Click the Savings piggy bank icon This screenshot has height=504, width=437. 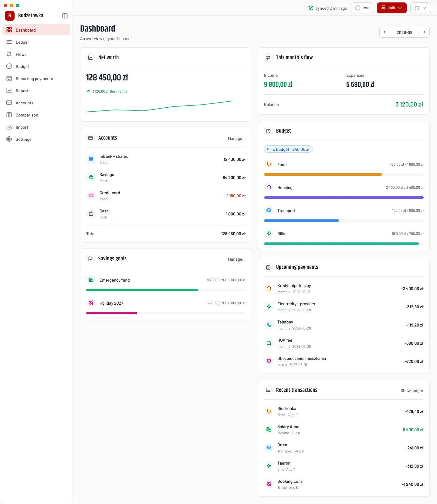(x=91, y=177)
